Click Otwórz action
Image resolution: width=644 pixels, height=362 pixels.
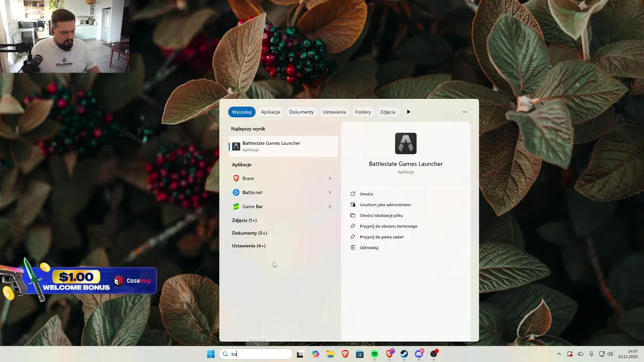click(366, 194)
